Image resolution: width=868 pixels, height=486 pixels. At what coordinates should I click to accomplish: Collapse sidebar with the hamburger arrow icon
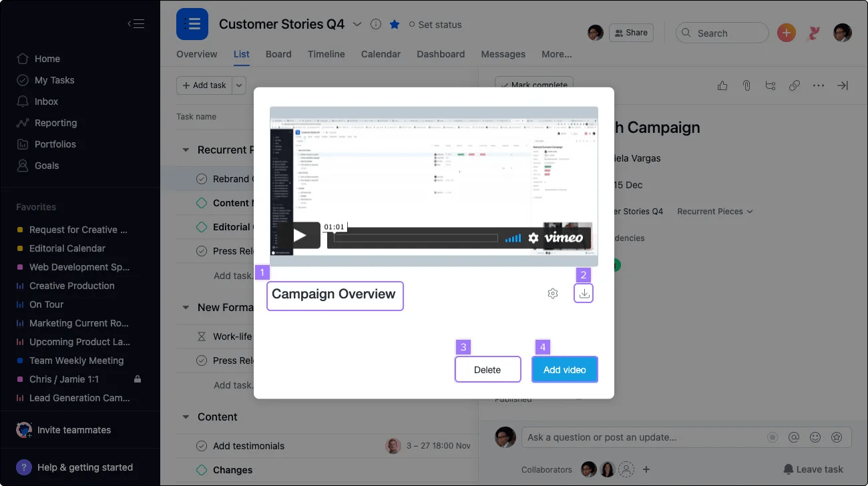click(x=136, y=24)
